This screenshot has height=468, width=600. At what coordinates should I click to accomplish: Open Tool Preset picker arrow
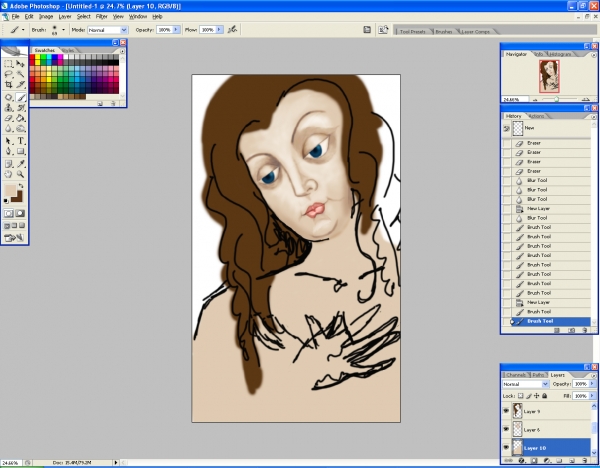coord(23,30)
